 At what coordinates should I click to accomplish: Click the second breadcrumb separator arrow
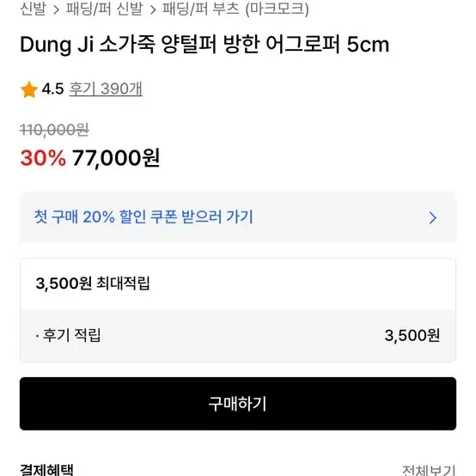click(153, 9)
